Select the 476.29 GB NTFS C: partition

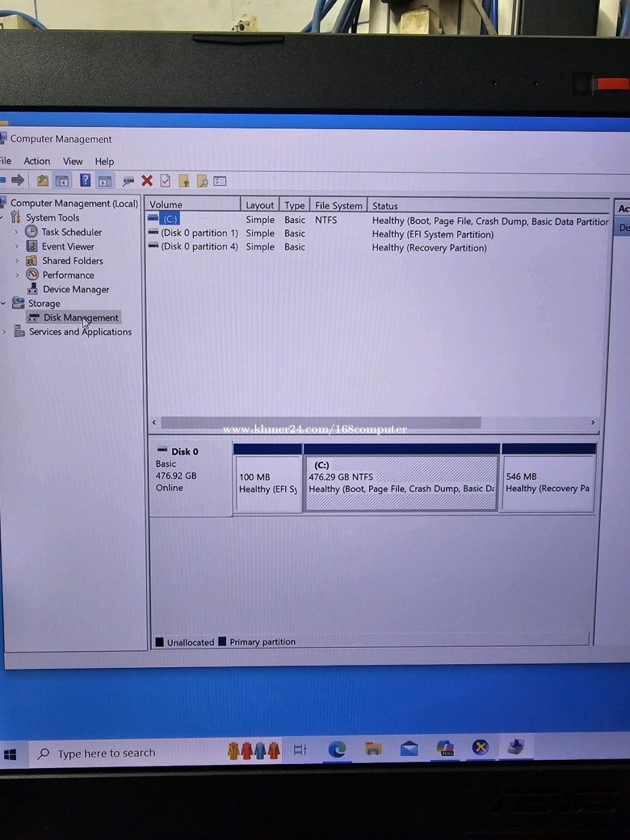[401, 483]
